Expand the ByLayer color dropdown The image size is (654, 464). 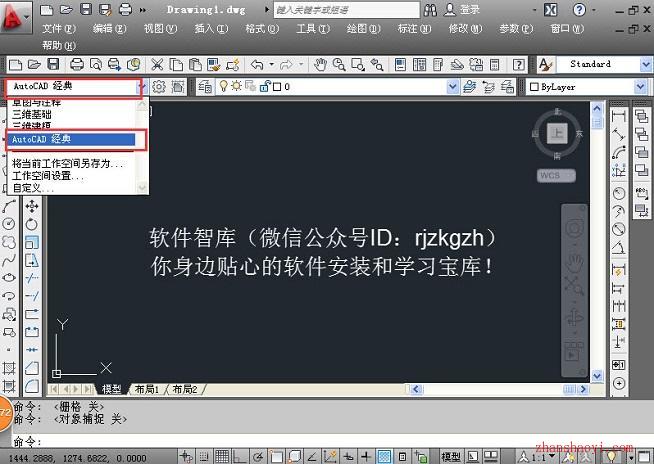point(640,87)
